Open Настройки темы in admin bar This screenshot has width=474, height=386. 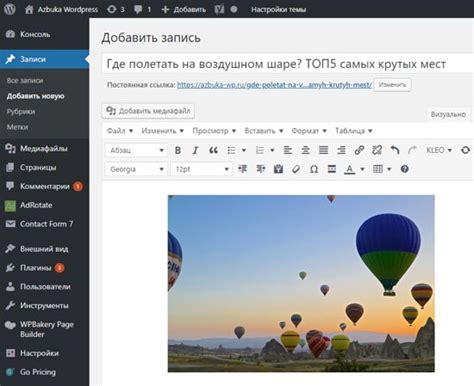coord(278,9)
